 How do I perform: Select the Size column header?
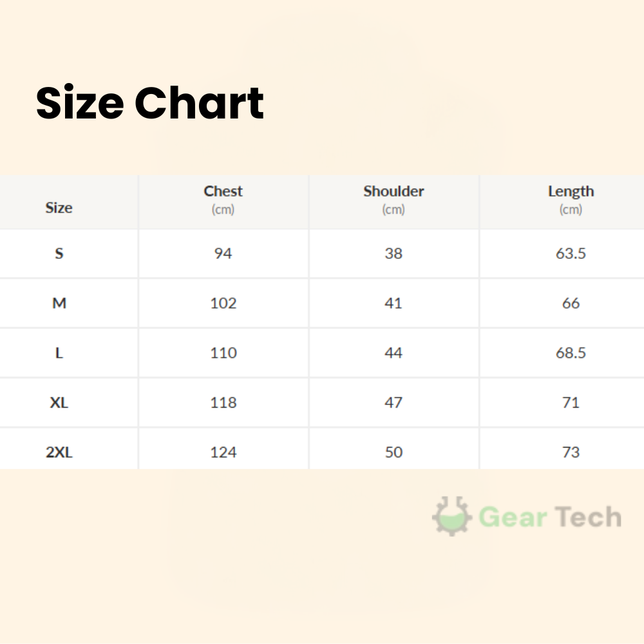click(59, 208)
